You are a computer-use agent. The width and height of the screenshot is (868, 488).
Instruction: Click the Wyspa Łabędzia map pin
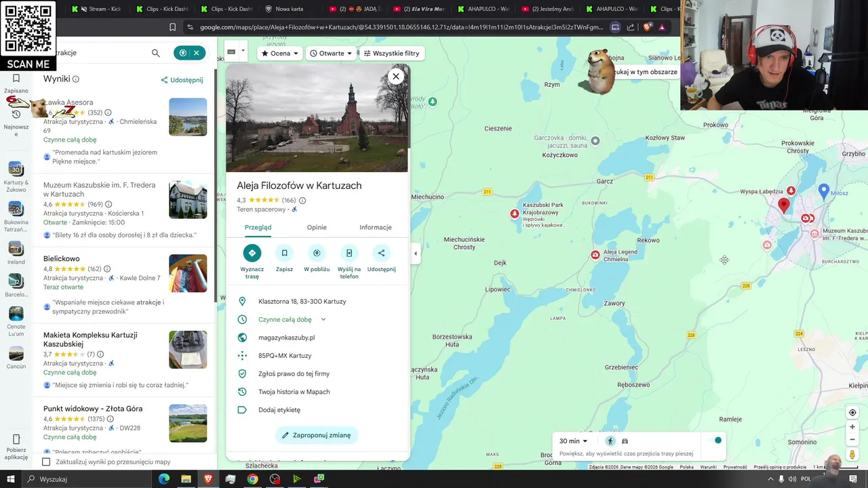point(791,191)
